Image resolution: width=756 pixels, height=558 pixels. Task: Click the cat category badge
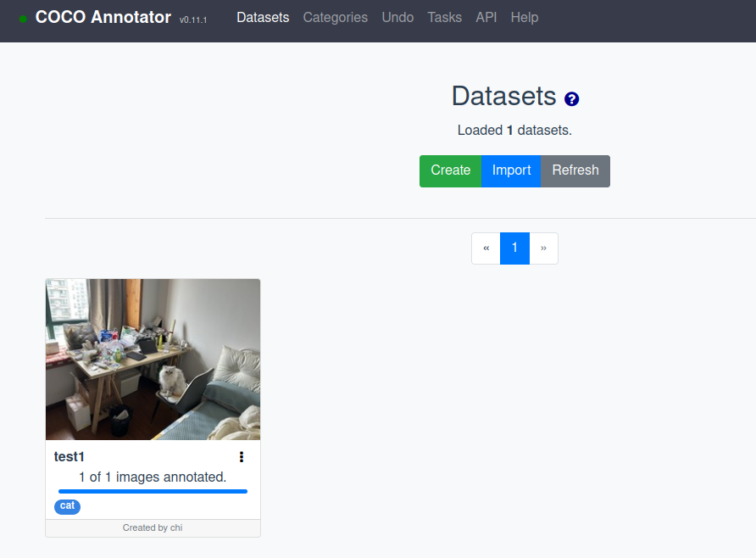tap(67, 506)
